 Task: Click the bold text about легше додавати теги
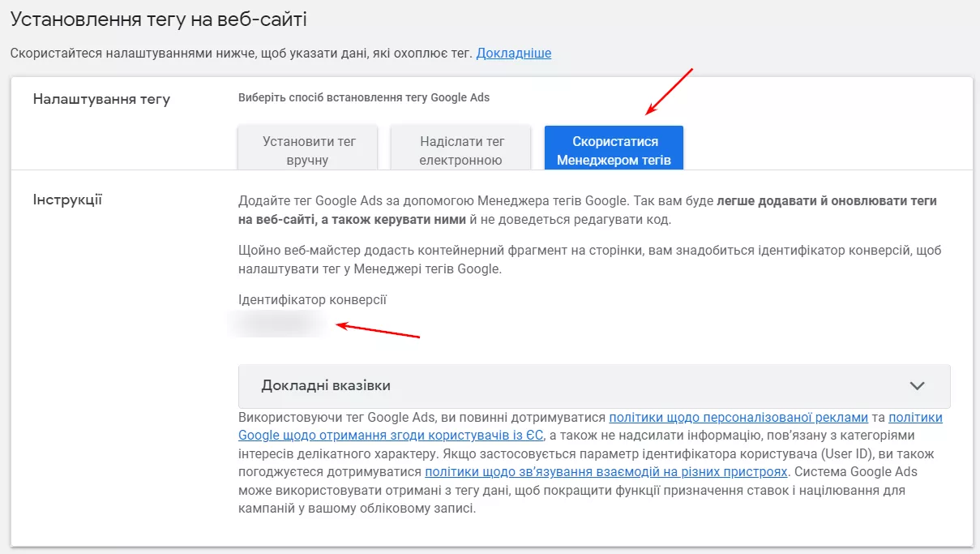588,210
